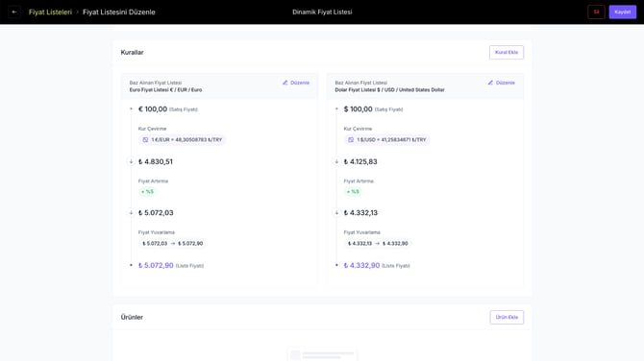The height and width of the screenshot is (361, 644).
Task: Click USD exchange rate conversion icon
Action: [351, 140]
